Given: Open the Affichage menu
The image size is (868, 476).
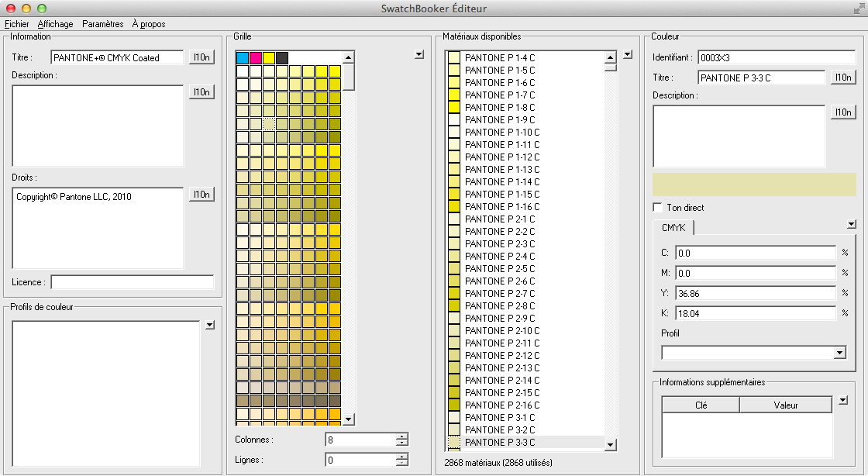Looking at the screenshot, I should point(55,24).
